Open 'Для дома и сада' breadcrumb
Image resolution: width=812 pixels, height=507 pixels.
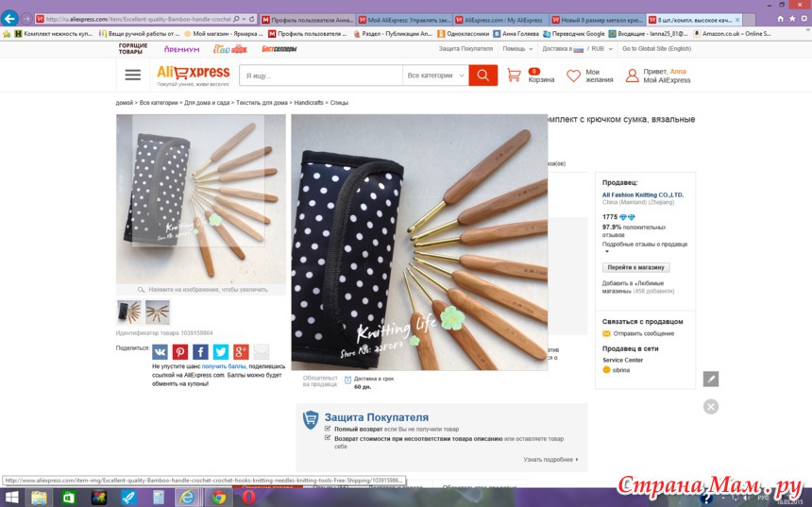click(x=207, y=103)
